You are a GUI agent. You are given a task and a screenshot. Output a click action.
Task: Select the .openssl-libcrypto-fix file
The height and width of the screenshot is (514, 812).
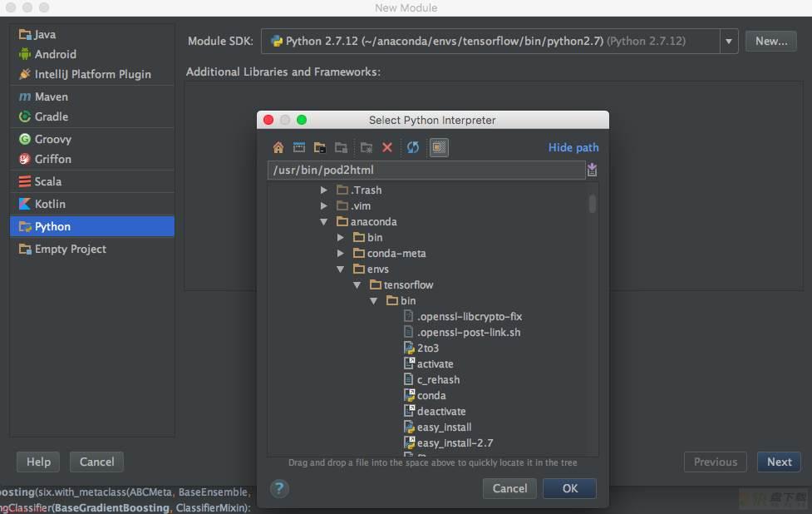tap(470, 317)
